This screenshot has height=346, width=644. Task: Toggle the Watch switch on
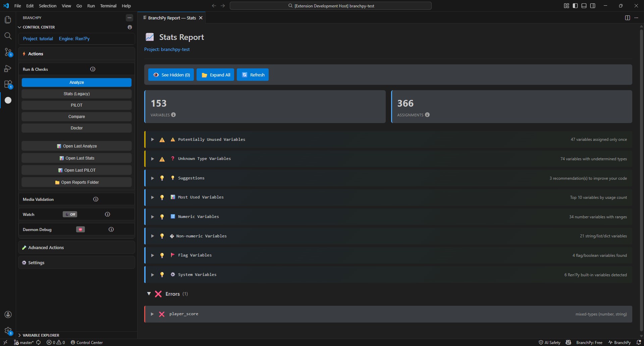70,214
